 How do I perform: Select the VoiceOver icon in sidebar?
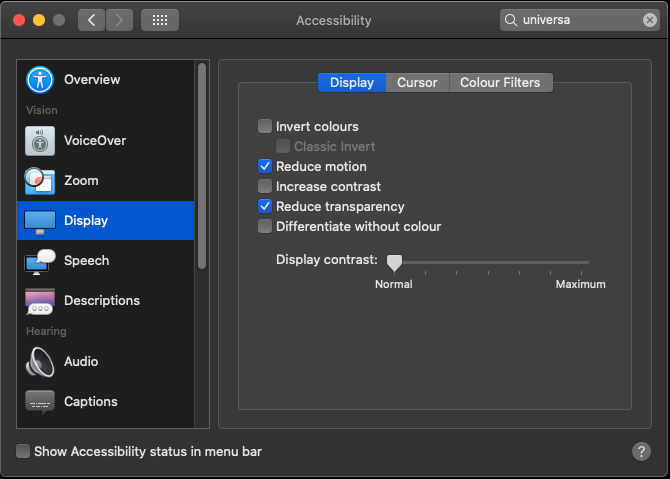40,141
